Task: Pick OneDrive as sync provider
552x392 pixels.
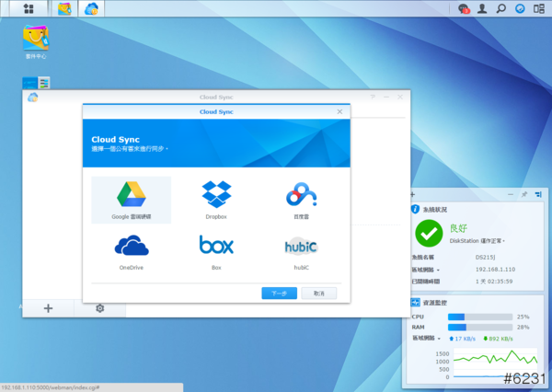Action: point(131,249)
